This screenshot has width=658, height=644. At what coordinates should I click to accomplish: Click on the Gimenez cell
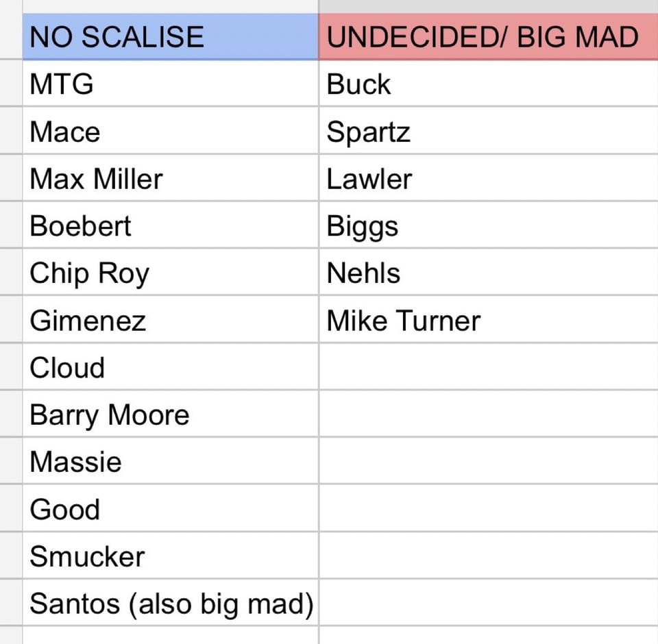click(170, 321)
